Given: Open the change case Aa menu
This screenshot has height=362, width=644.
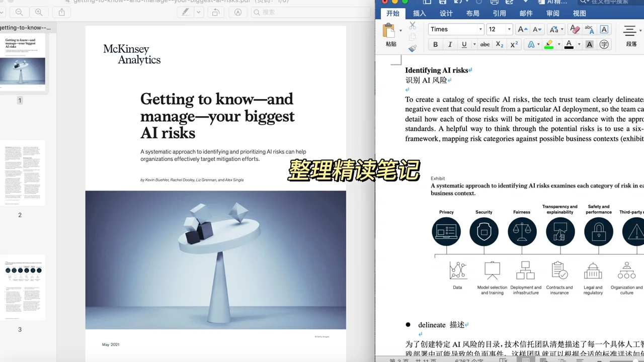Looking at the screenshot, I should (x=555, y=30).
